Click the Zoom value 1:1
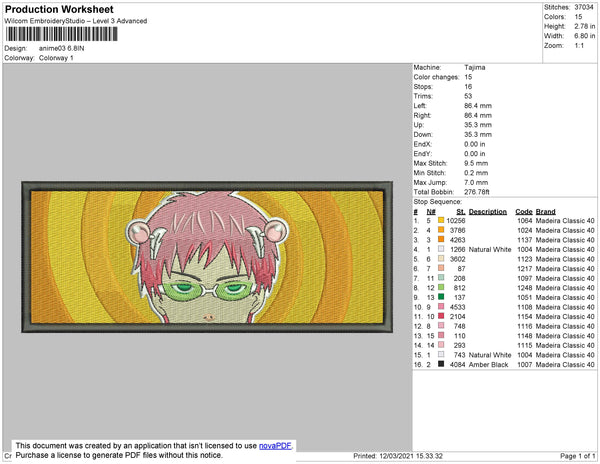Image resolution: width=600 pixels, height=464 pixels. point(579,46)
